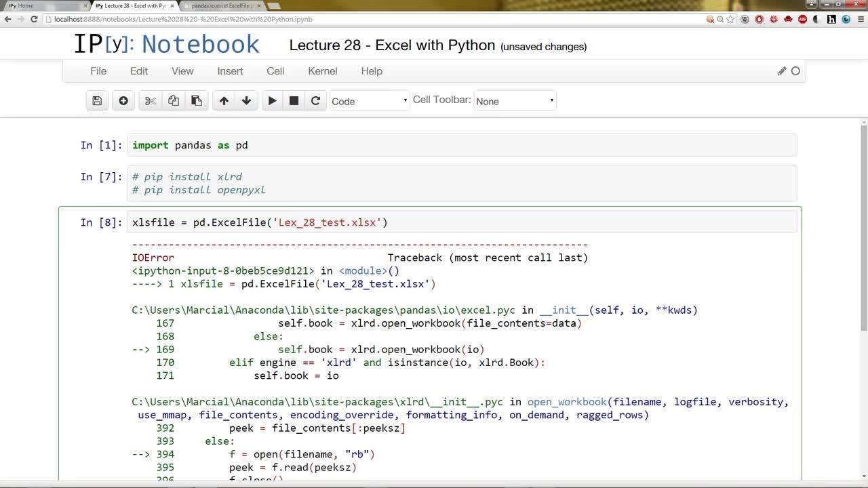Run the selected cell
Screen dimensions: 868x488
tap(272, 101)
